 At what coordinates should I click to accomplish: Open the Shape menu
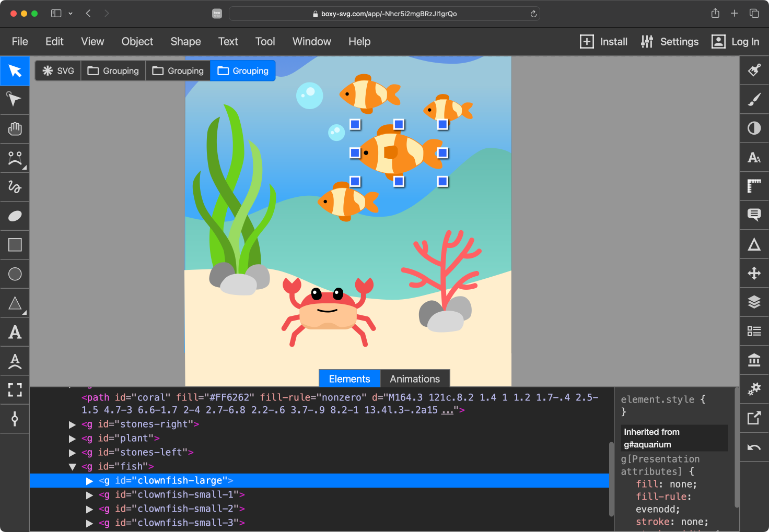[185, 42]
